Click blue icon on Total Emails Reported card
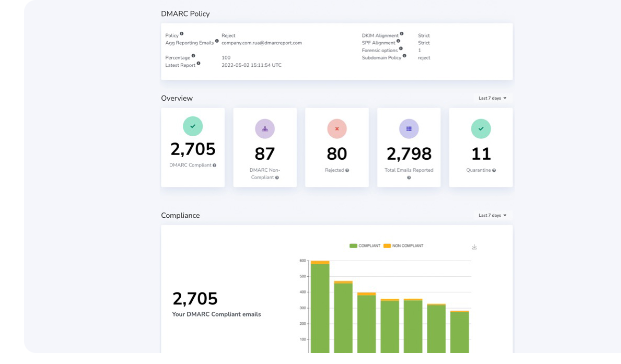621x364 pixels. tap(409, 129)
